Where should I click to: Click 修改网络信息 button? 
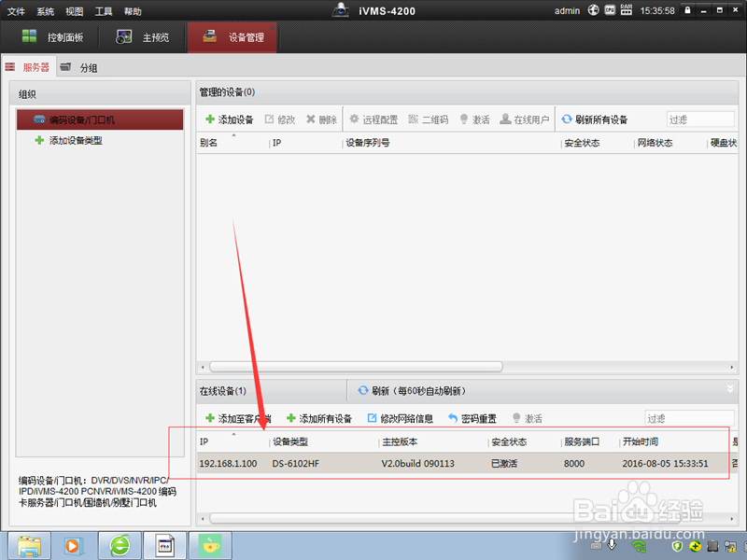click(x=401, y=418)
